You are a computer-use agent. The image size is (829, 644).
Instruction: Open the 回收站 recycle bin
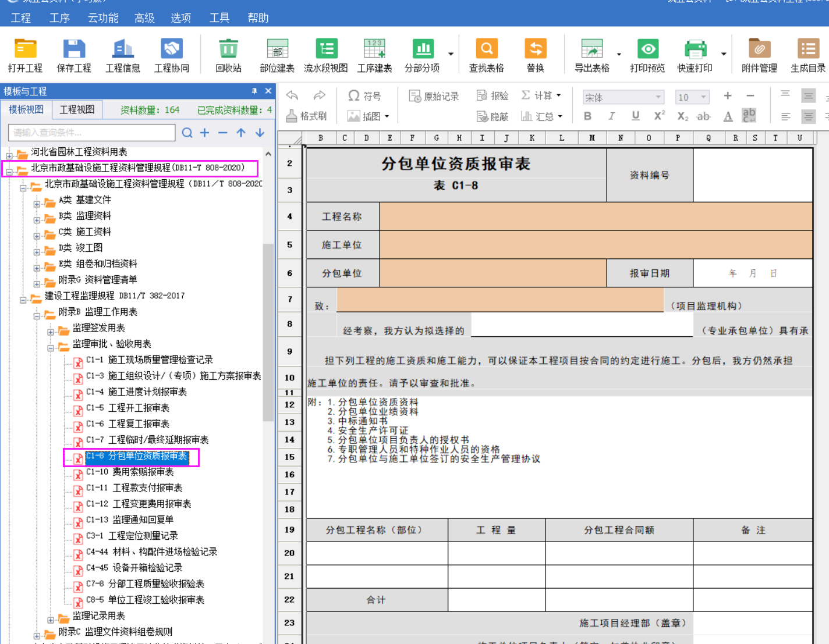[228, 56]
